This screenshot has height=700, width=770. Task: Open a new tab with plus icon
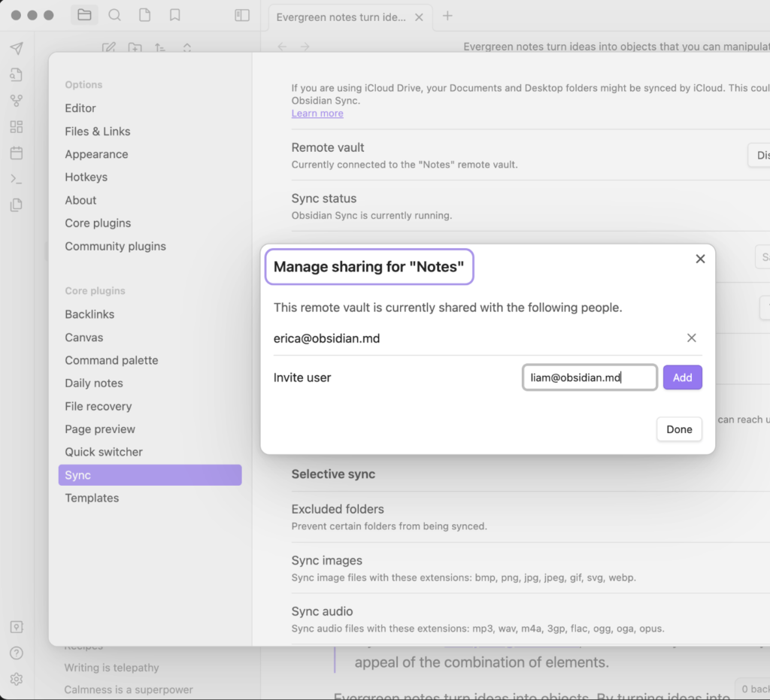(x=447, y=17)
